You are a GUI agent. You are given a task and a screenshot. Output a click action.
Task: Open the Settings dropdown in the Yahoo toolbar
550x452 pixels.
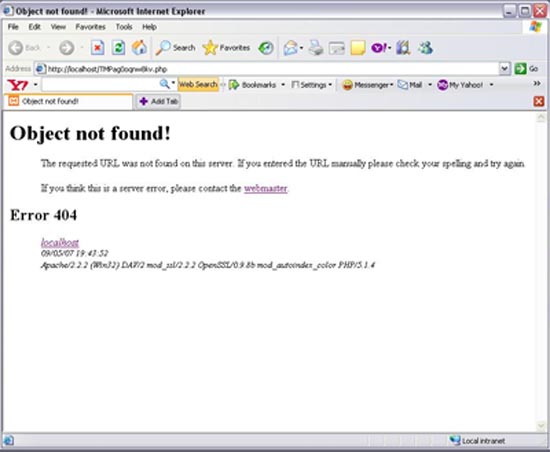pos(311,85)
